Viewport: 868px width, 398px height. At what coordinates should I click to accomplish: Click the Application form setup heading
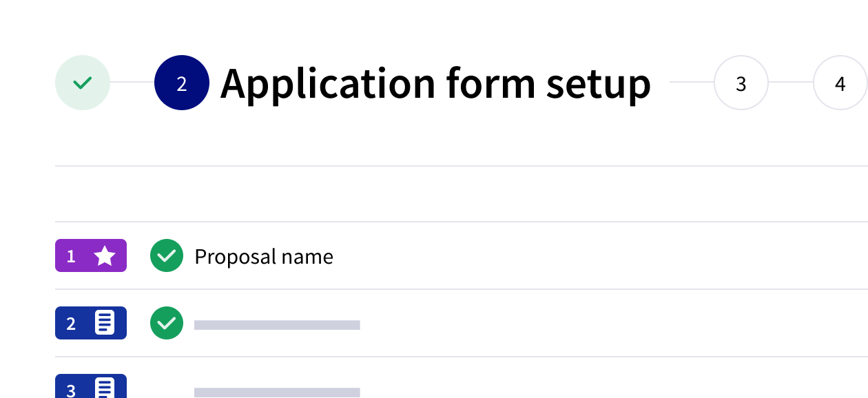(x=435, y=83)
